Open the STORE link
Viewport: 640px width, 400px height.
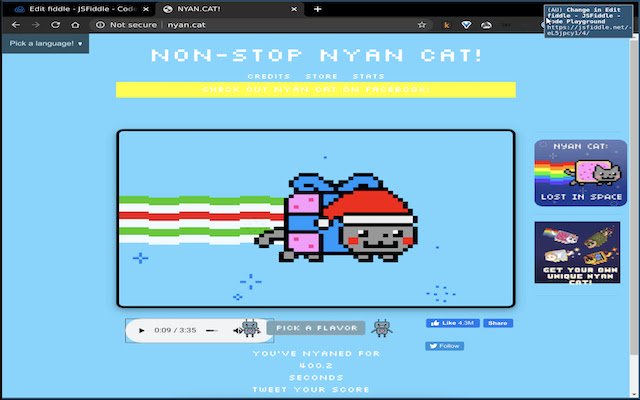tap(321, 76)
